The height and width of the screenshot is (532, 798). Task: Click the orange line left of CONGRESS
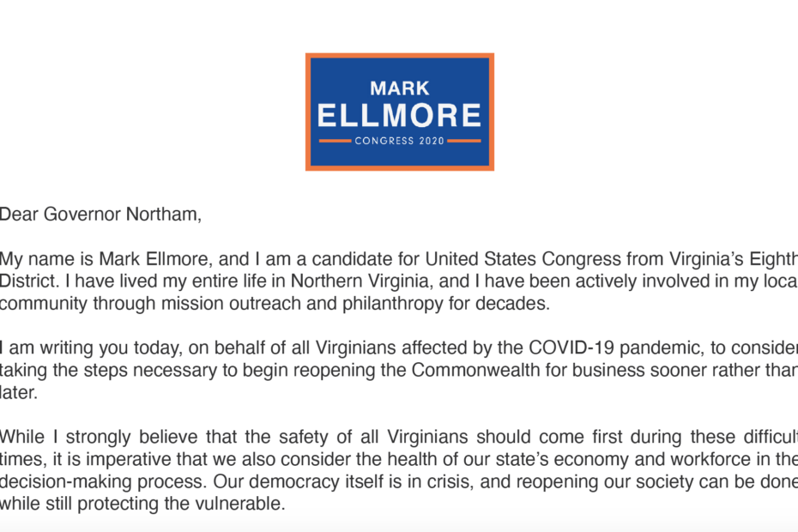[335, 141]
